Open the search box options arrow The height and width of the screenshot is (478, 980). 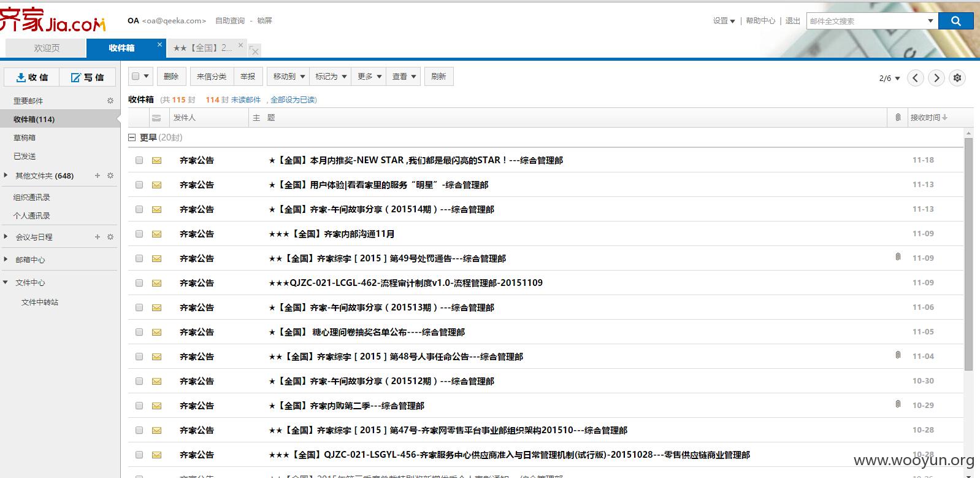930,21
